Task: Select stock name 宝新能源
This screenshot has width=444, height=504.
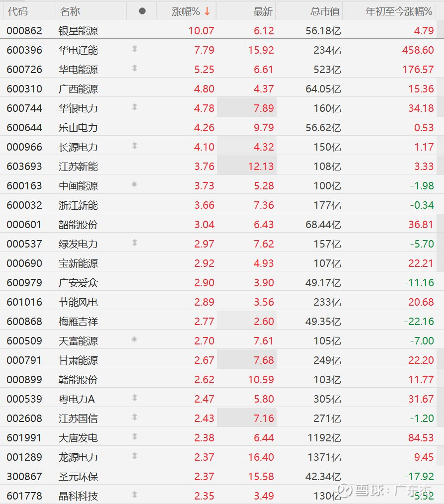Action: [x=78, y=263]
